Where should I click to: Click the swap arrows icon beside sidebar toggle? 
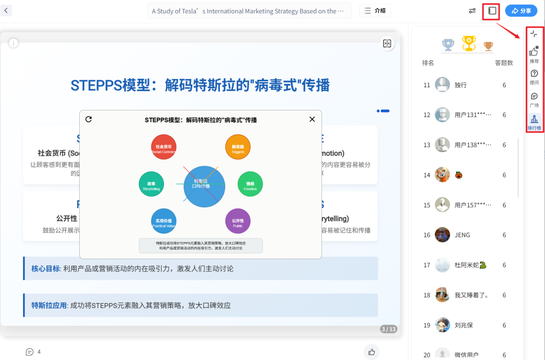(x=472, y=11)
